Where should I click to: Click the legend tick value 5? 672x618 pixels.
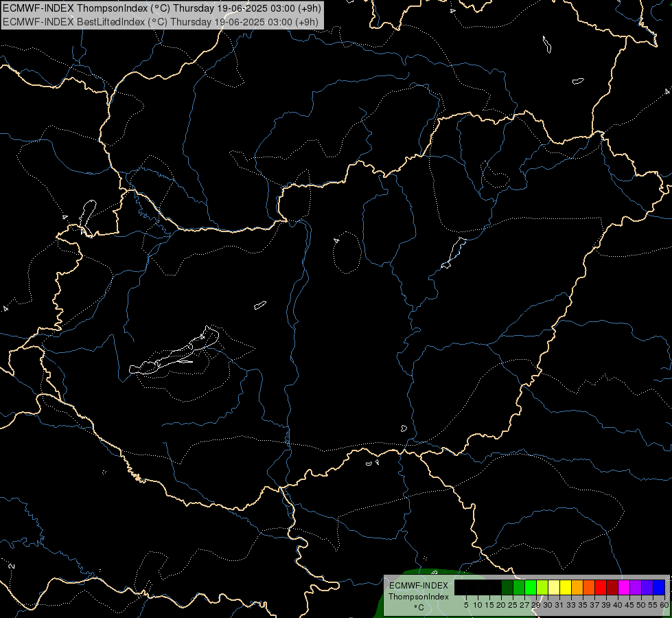coord(466,605)
